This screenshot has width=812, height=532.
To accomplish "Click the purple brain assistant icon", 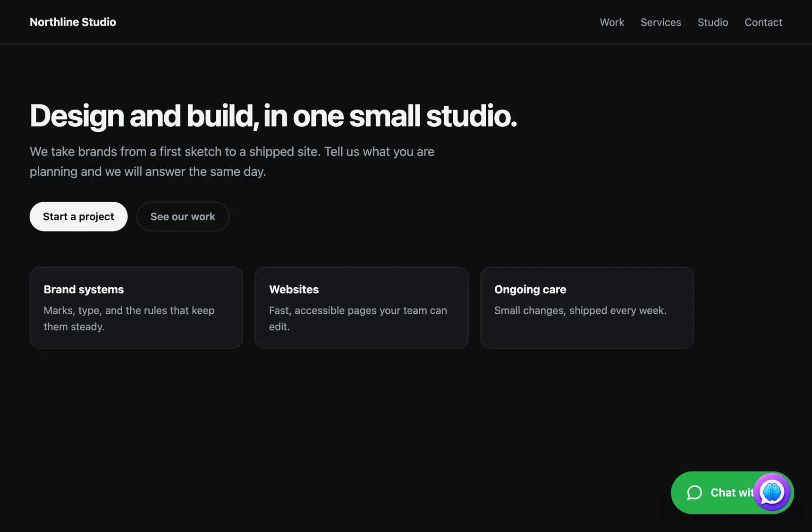I will coord(772,492).
